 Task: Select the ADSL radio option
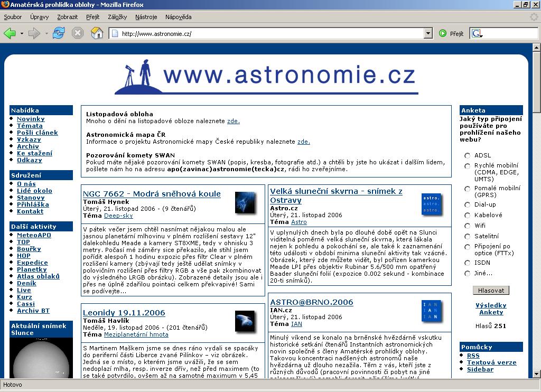467,156
